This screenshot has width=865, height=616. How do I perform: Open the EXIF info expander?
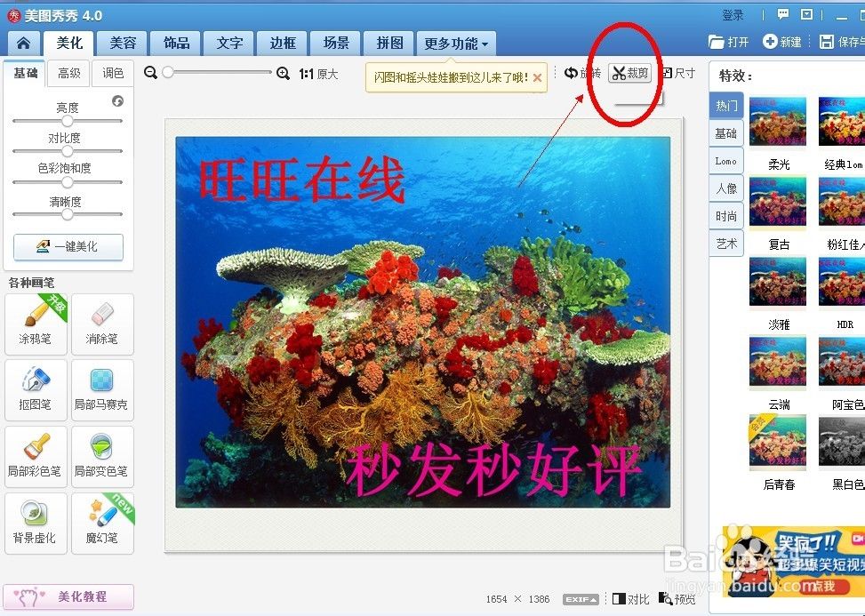click(582, 598)
